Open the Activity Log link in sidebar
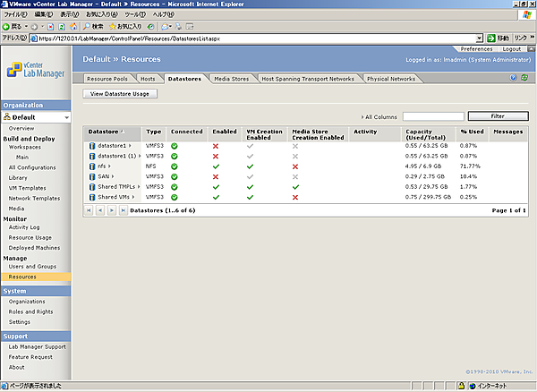This screenshot has width=537, height=392. pos(24,227)
